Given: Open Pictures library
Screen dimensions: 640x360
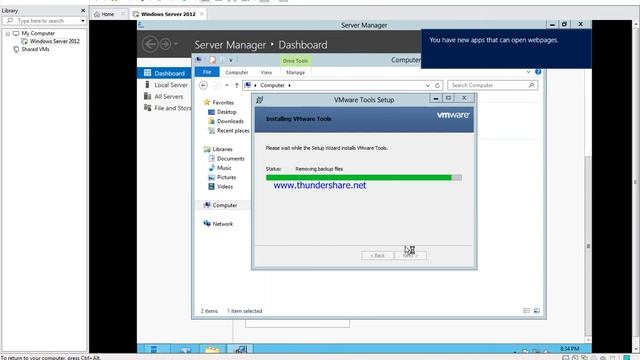Looking at the screenshot, I should 222,177.
